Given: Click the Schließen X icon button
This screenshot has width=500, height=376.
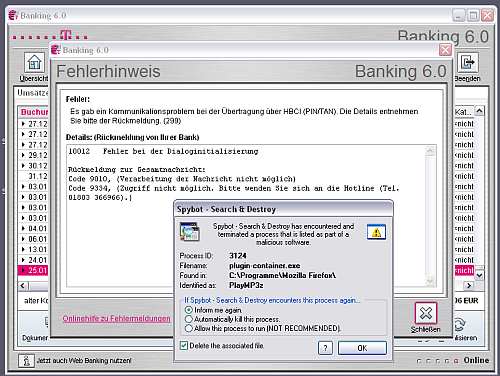Looking at the screenshot, I should (x=426, y=313).
